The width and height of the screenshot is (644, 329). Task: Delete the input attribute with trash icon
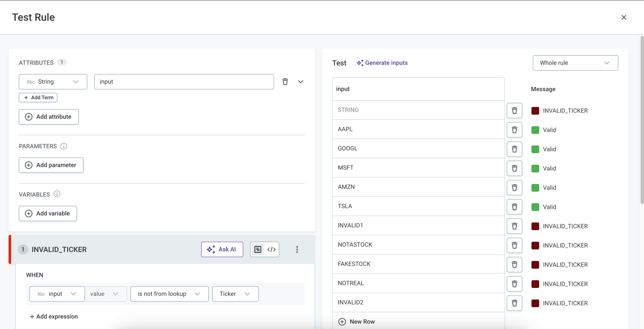coord(285,82)
